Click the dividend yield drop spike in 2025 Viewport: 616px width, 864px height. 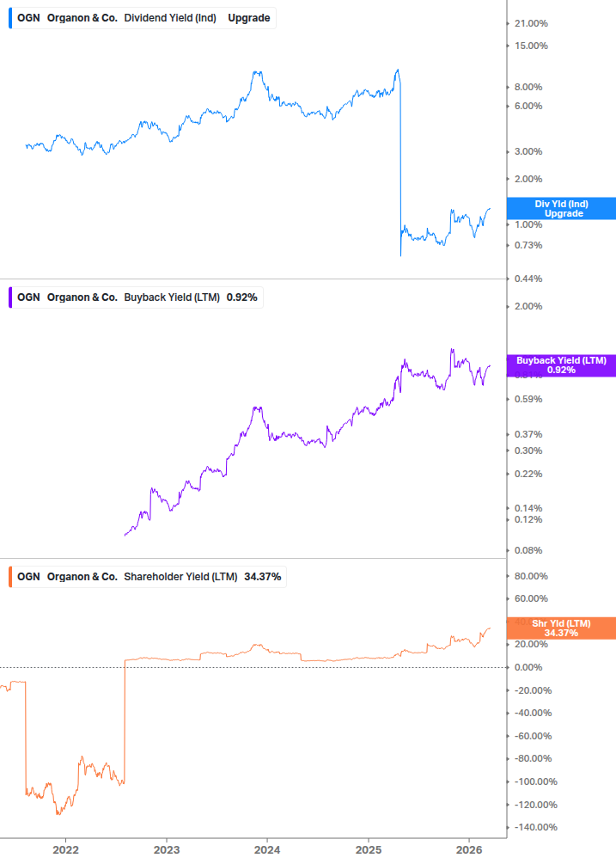(x=399, y=163)
